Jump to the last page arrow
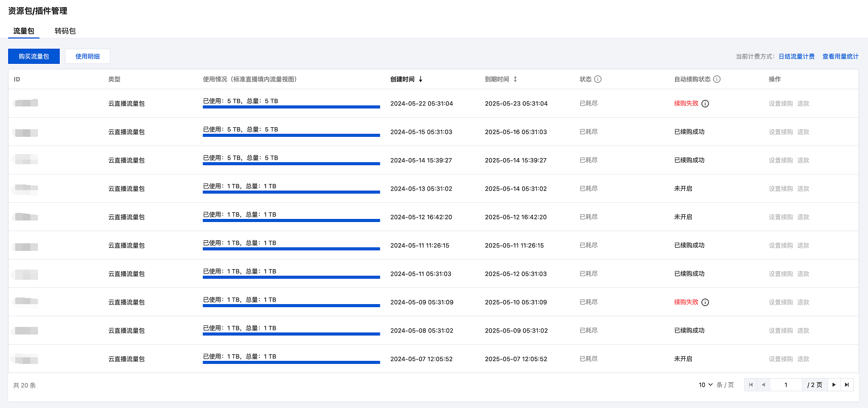This screenshot has height=408, width=868. pos(847,385)
